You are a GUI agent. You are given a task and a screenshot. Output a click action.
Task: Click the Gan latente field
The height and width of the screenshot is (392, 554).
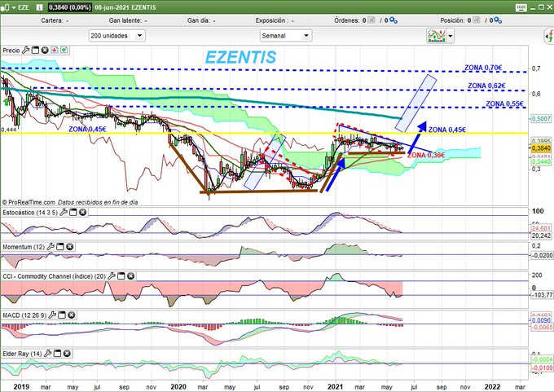coord(128,20)
